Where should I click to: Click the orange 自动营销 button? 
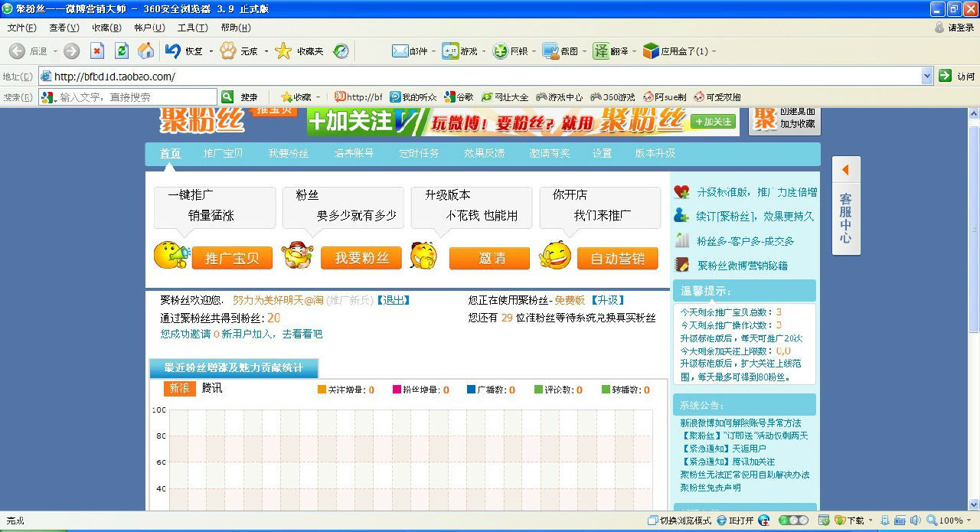click(617, 258)
